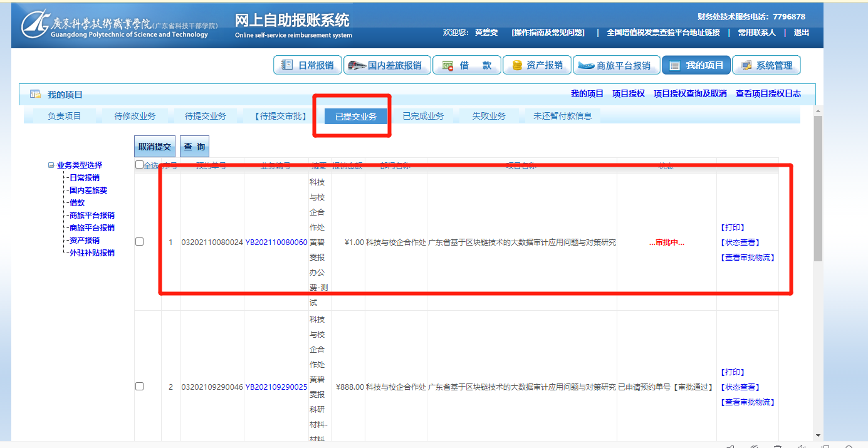
Task: Switch to the 失败业务 tab
Action: (x=489, y=116)
